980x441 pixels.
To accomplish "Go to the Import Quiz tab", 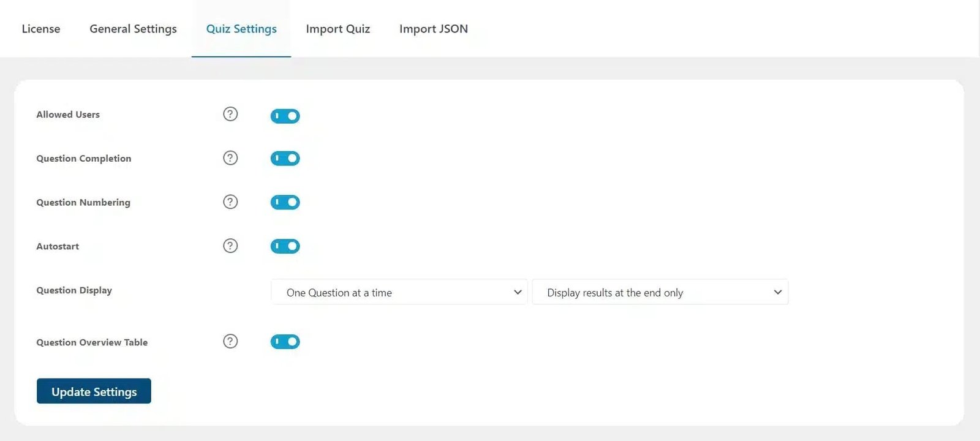I will [x=338, y=29].
